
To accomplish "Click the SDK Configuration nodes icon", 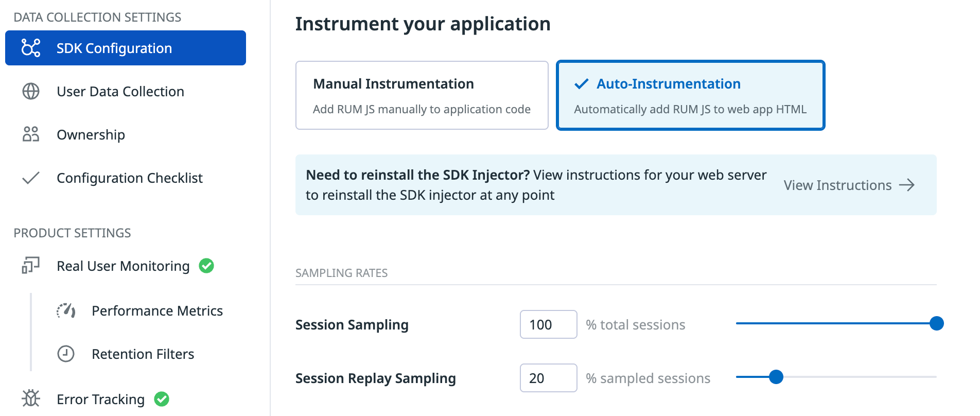I will (x=31, y=48).
